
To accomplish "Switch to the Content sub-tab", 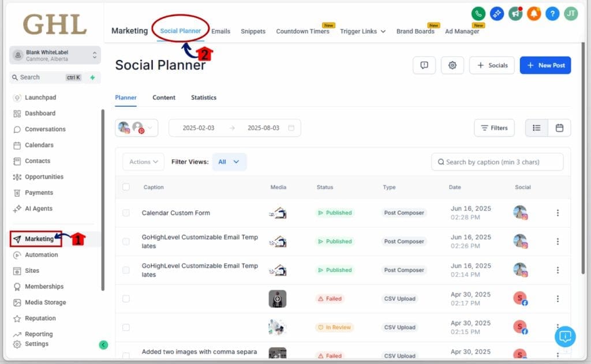I will coord(163,97).
